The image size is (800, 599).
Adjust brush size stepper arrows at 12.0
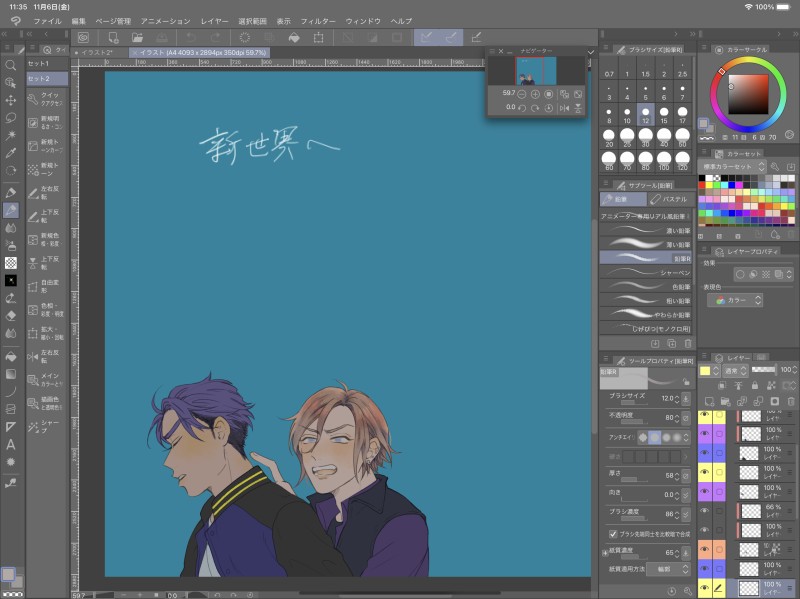point(677,398)
